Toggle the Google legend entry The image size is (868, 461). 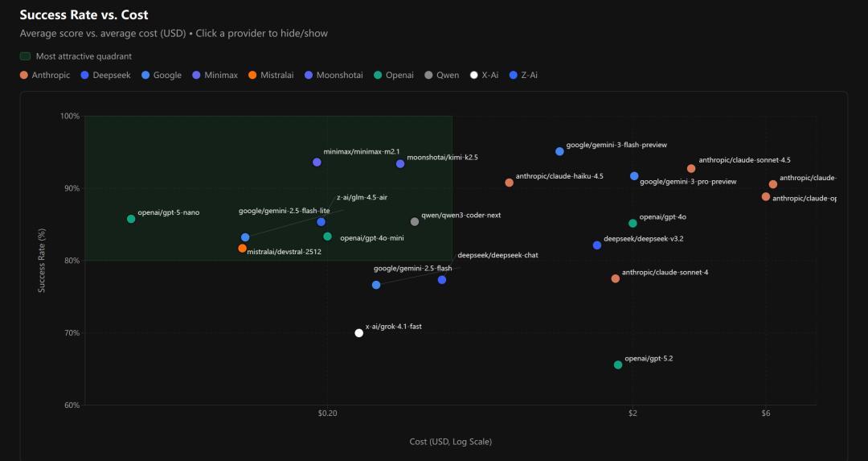[162, 75]
